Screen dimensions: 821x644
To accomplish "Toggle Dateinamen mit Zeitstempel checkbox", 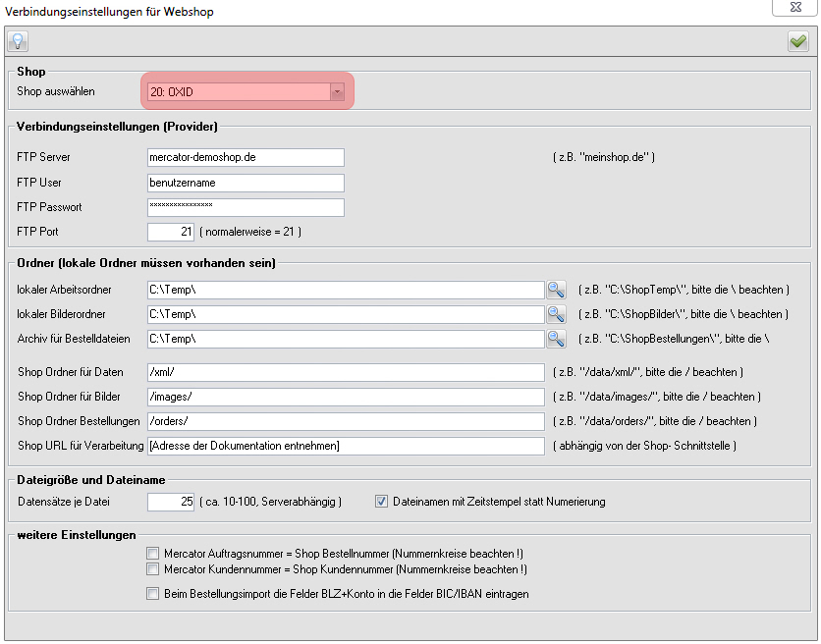I will (x=382, y=502).
